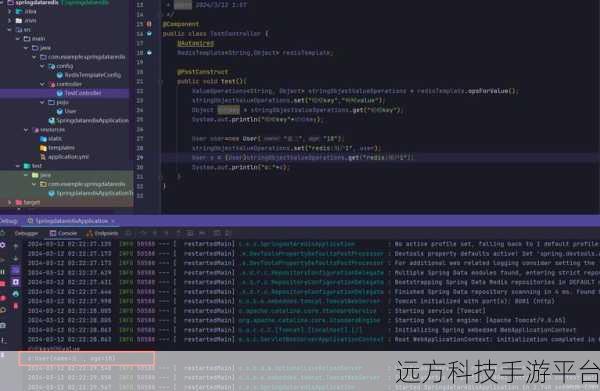
Task: Click the RedisTemplateConfig class icon
Action: [60, 75]
